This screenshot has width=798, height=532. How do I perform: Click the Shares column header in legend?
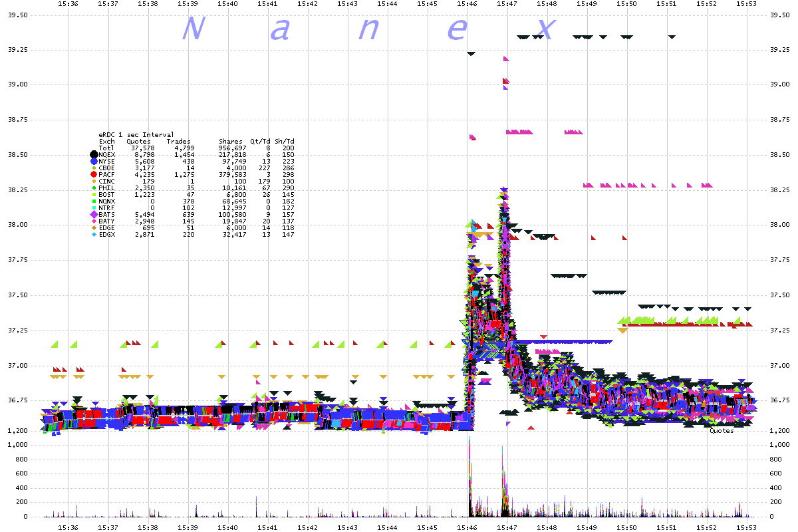230,141
